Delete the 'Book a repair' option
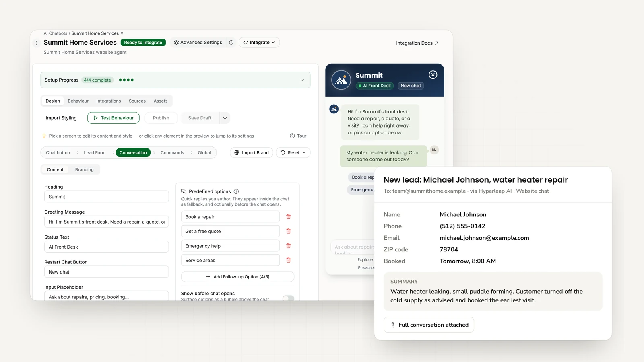644x362 pixels. [x=288, y=217]
